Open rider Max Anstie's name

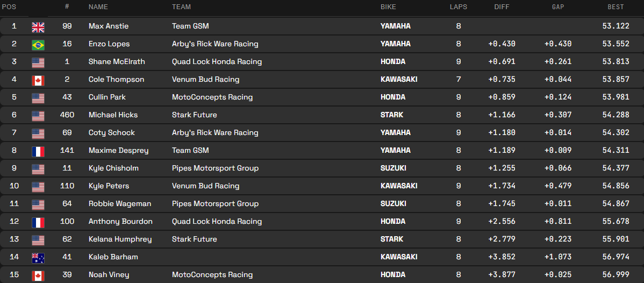(x=109, y=26)
